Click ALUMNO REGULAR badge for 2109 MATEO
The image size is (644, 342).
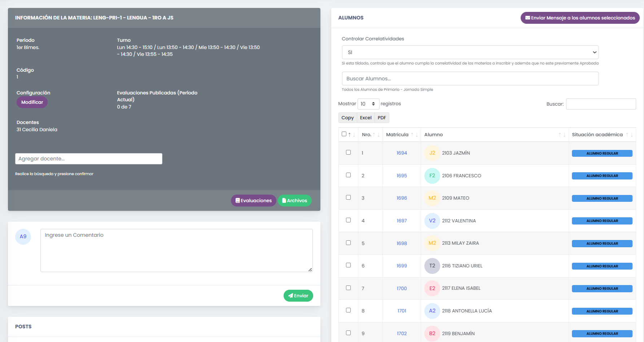tap(602, 199)
